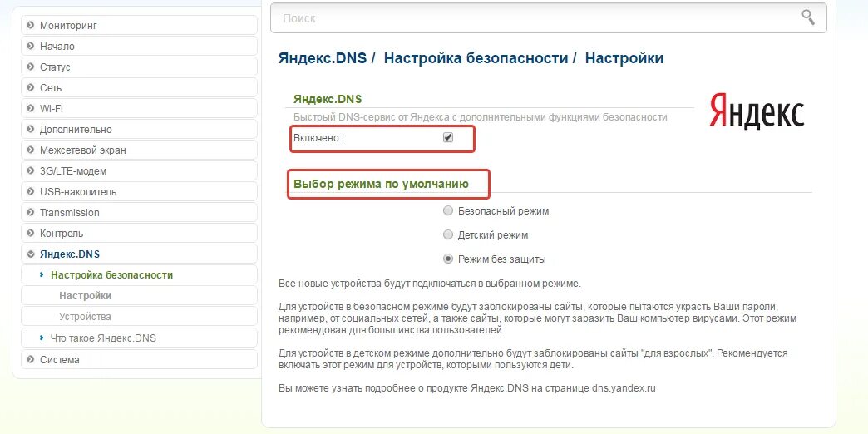Expand the Мониторинг menu arrow
This screenshot has width=868, height=434.
(31, 26)
